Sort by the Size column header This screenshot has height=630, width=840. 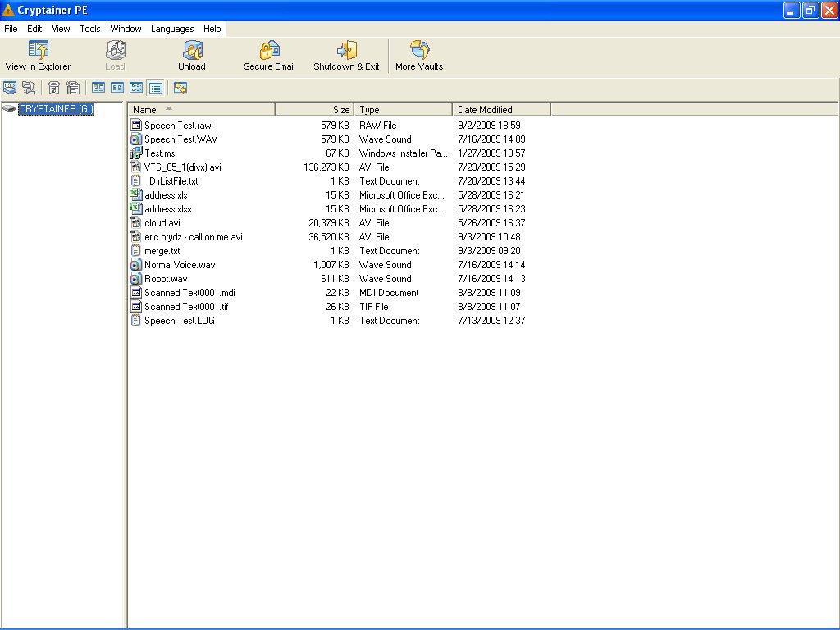pos(314,109)
